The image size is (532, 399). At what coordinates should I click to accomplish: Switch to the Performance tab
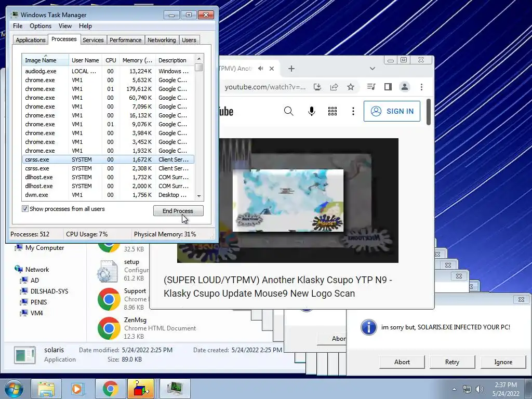click(126, 40)
